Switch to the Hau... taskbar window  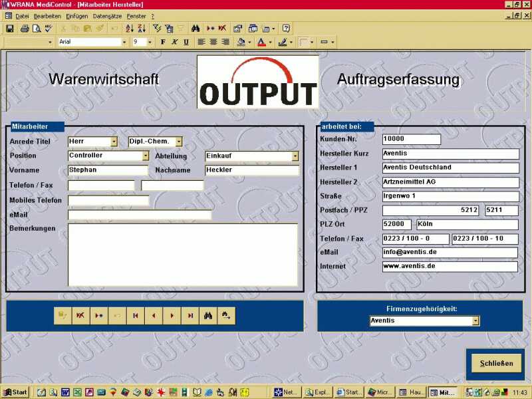point(412,392)
